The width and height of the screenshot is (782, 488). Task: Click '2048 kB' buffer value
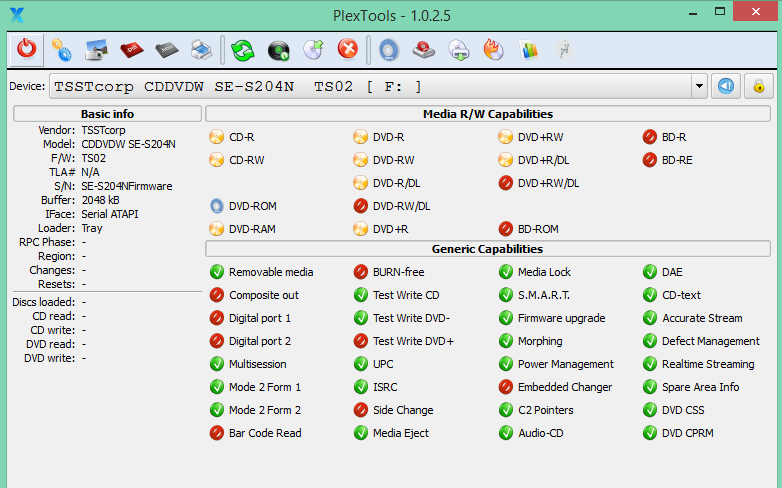pyautogui.click(x=100, y=200)
